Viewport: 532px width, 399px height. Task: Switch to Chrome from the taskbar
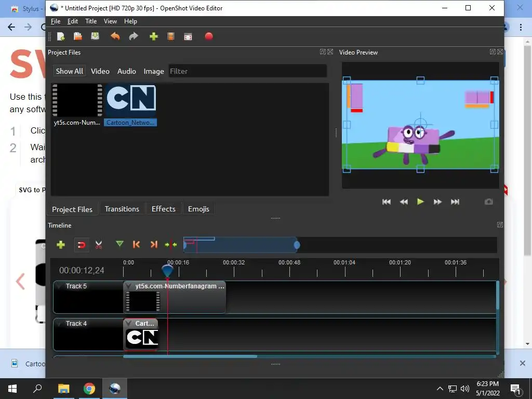coord(89,389)
